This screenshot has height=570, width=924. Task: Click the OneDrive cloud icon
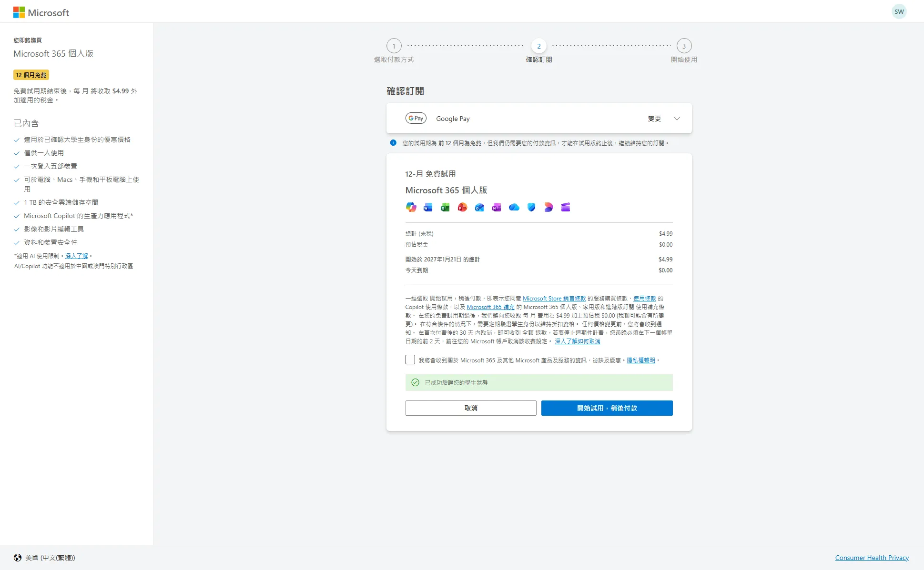click(514, 207)
